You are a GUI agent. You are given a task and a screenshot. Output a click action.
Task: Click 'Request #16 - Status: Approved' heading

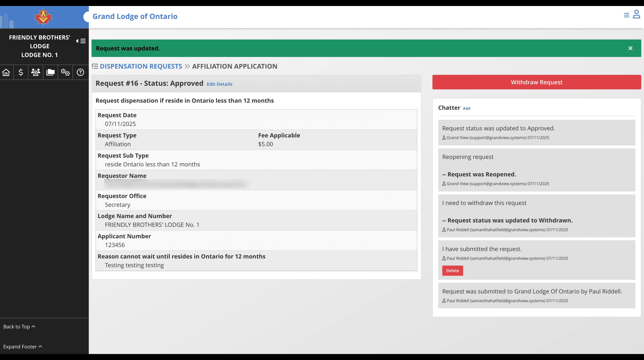pyautogui.click(x=150, y=83)
